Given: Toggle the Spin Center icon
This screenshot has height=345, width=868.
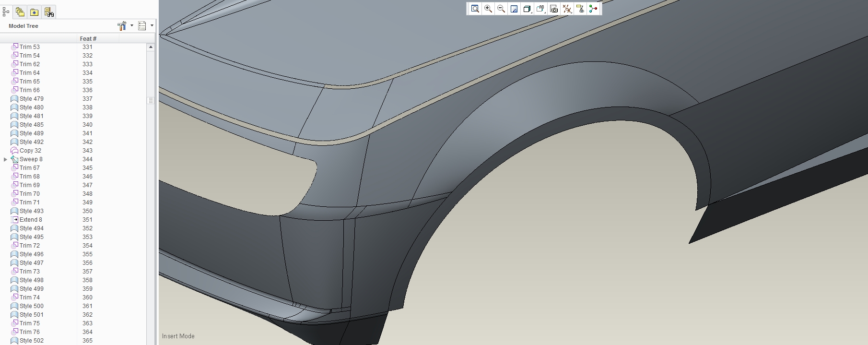Looking at the screenshot, I should coord(593,9).
